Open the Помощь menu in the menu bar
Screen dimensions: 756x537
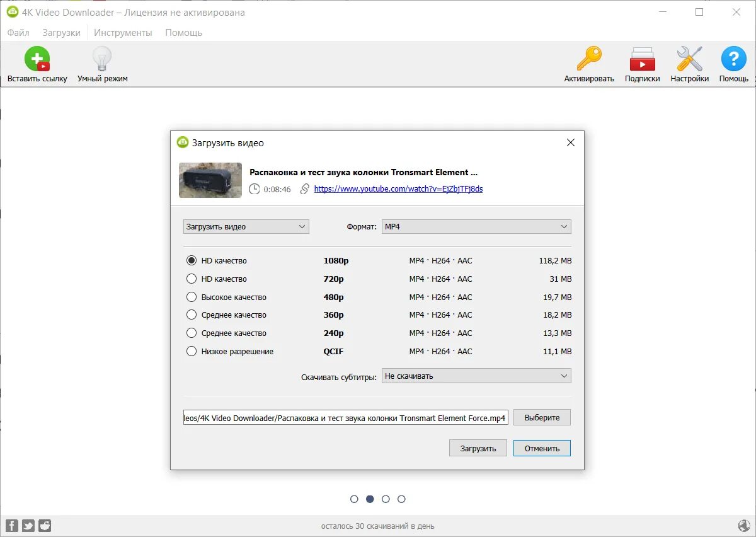183,33
